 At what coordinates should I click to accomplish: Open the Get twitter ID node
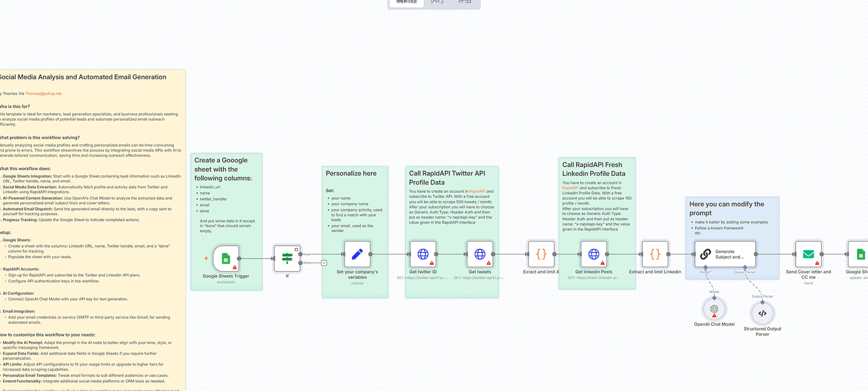click(x=423, y=254)
